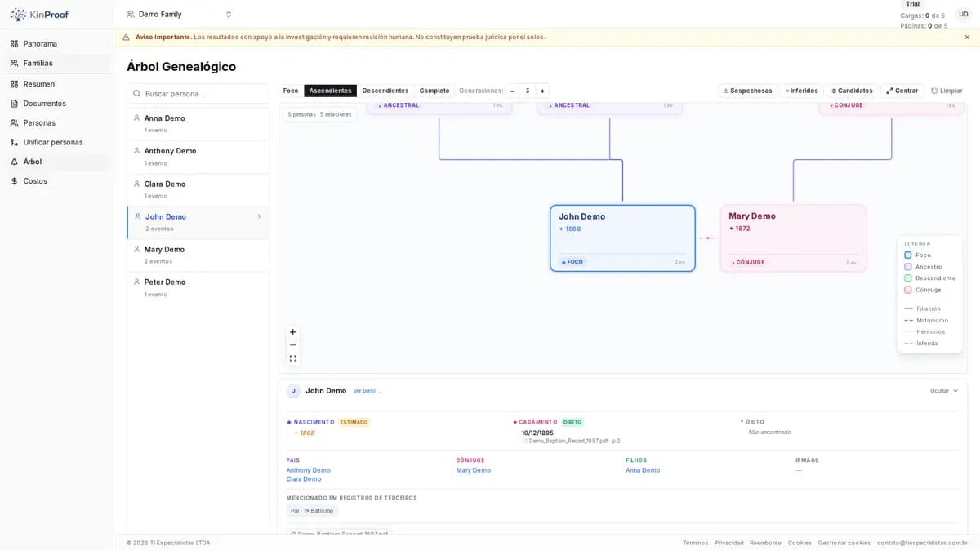
Task: Center the tree with Centrar button
Action: point(902,91)
